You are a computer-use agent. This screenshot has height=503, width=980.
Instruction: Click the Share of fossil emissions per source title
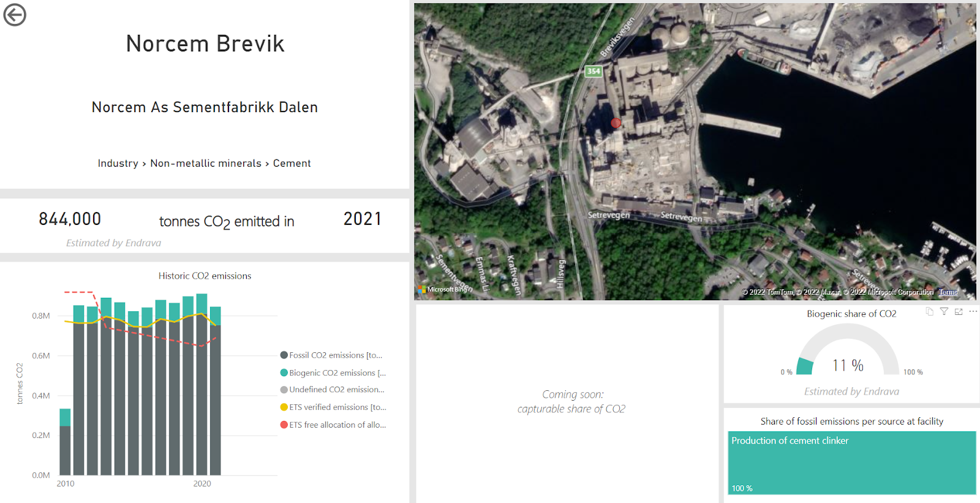pyautogui.click(x=851, y=422)
